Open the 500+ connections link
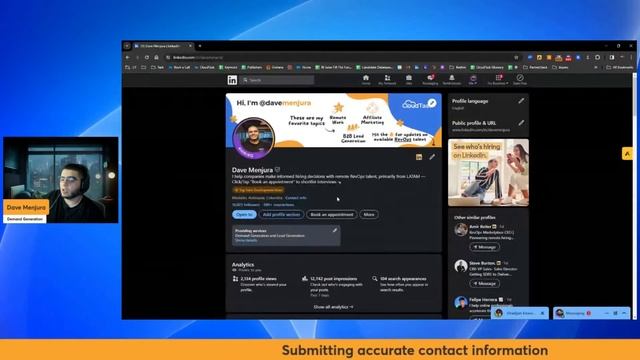 [x=279, y=205]
